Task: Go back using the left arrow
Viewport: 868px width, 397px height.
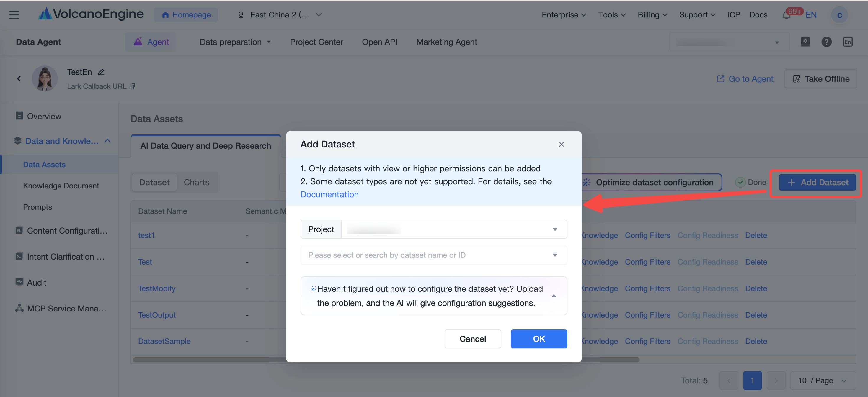Action: point(19,78)
